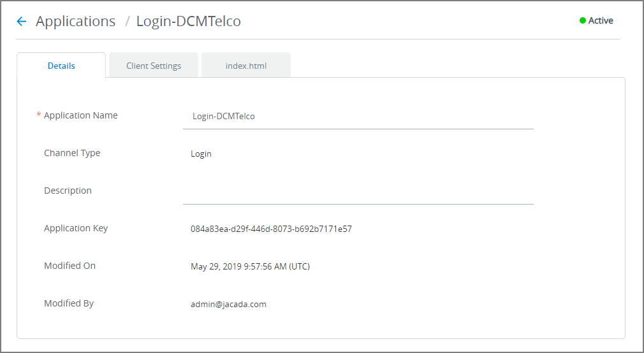
Task: Switch to the Client Settings tab
Action: [154, 66]
